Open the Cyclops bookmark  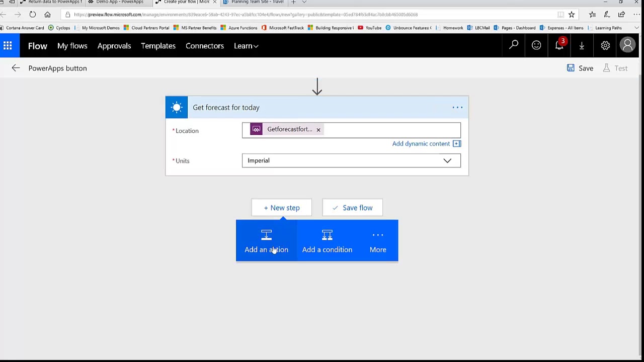59,28
